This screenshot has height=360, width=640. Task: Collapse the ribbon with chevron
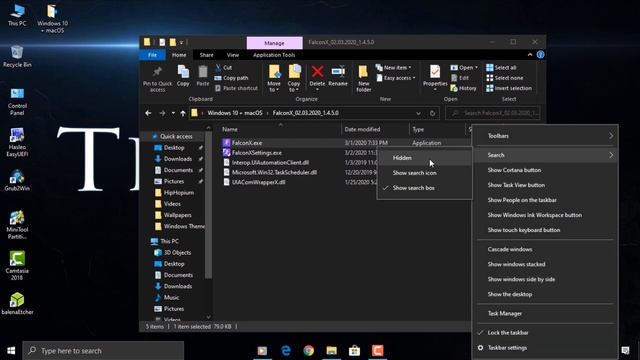(530, 55)
